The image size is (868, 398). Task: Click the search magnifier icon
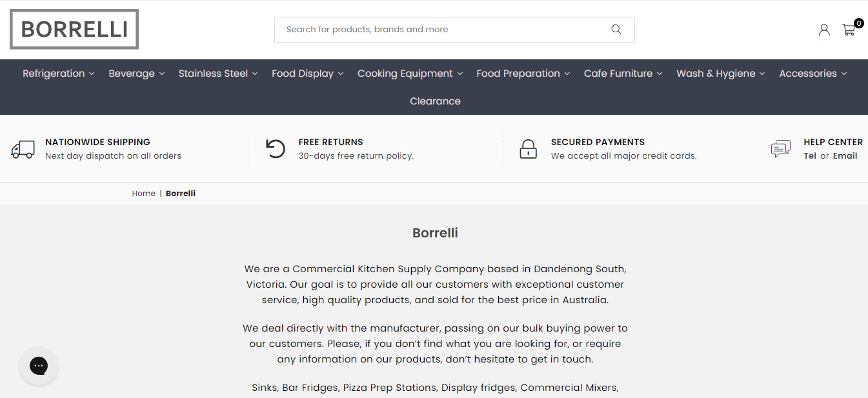(616, 30)
